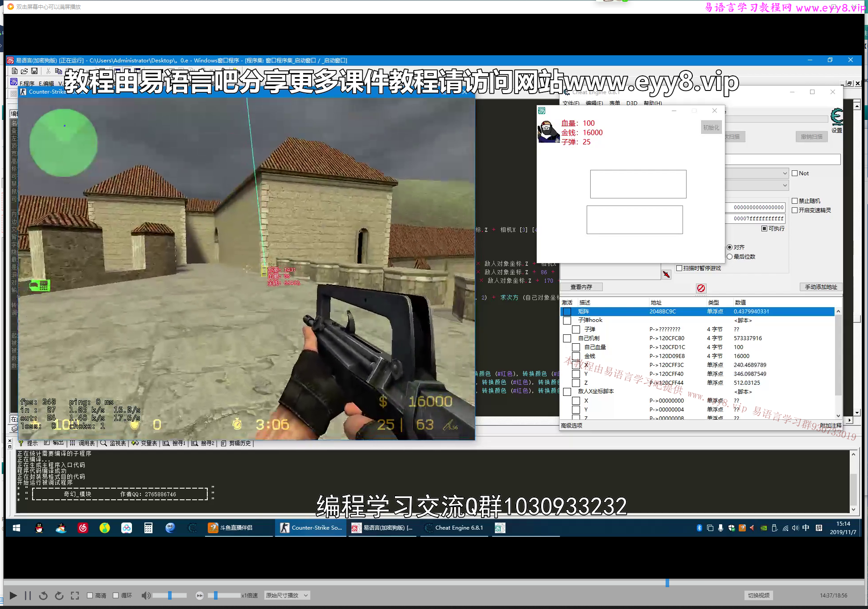The height and width of the screenshot is (609, 868).
Task: Enable the 禁止随机 checkbox
Action: 794,201
